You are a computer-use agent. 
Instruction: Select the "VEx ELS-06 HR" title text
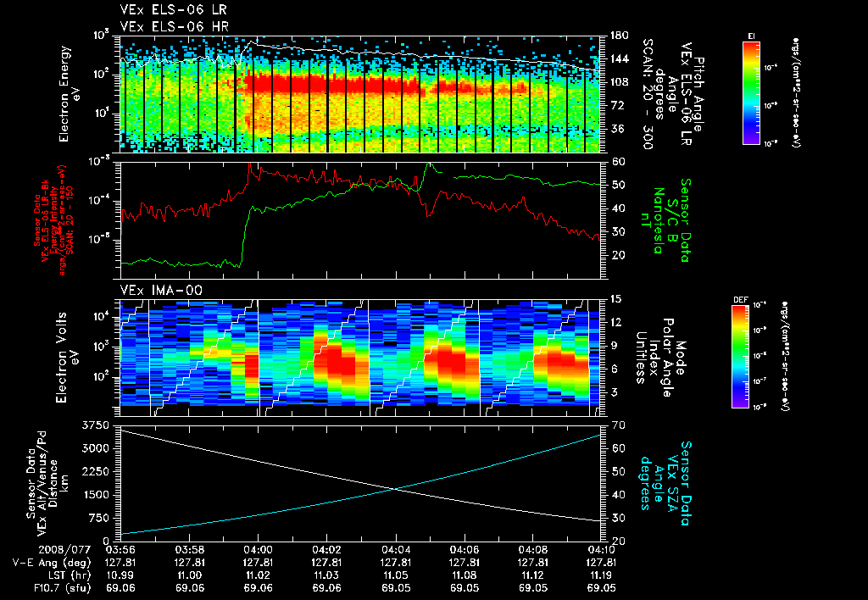[x=175, y=26]
